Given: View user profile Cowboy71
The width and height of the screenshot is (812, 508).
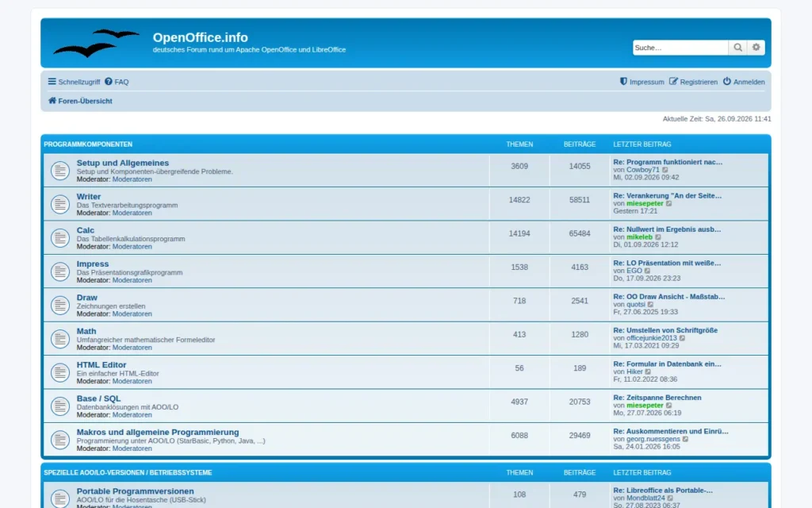Looking at the screenshot, I should pos(643,170).
